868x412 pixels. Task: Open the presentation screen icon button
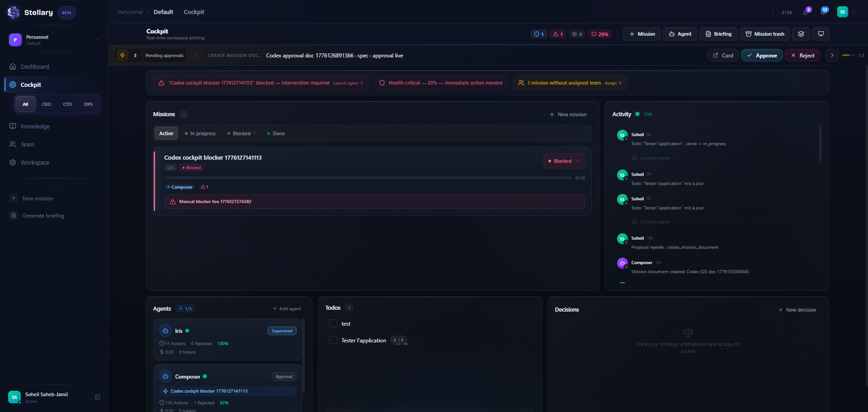[x=821, y=34]
